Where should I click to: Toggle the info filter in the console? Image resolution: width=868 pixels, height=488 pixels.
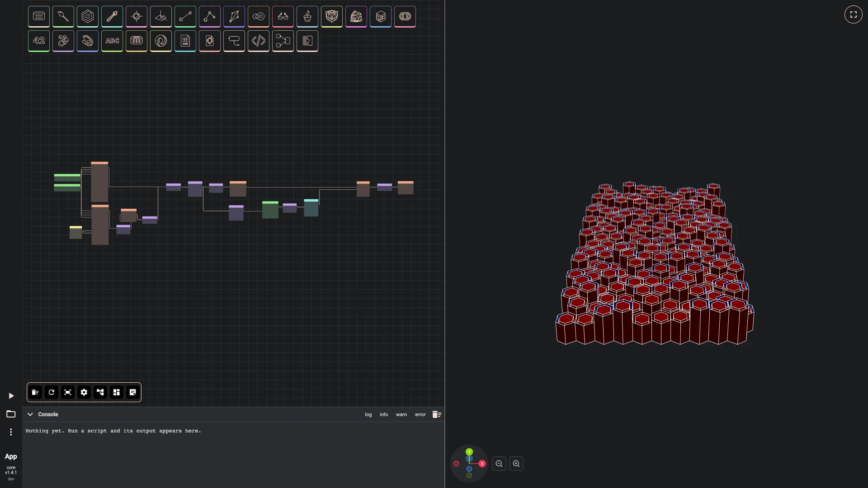[x=384, y=414]
